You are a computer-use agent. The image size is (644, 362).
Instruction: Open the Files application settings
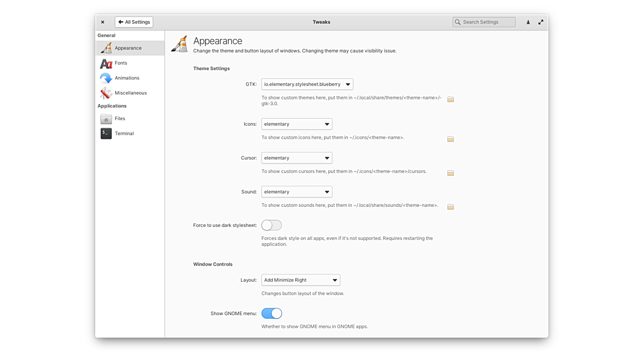coord(120,119)
